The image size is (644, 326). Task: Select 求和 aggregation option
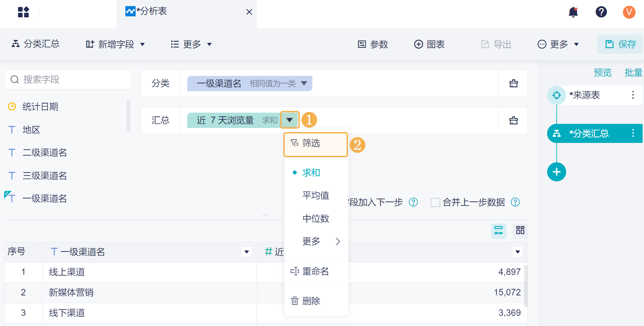(311, 173)
